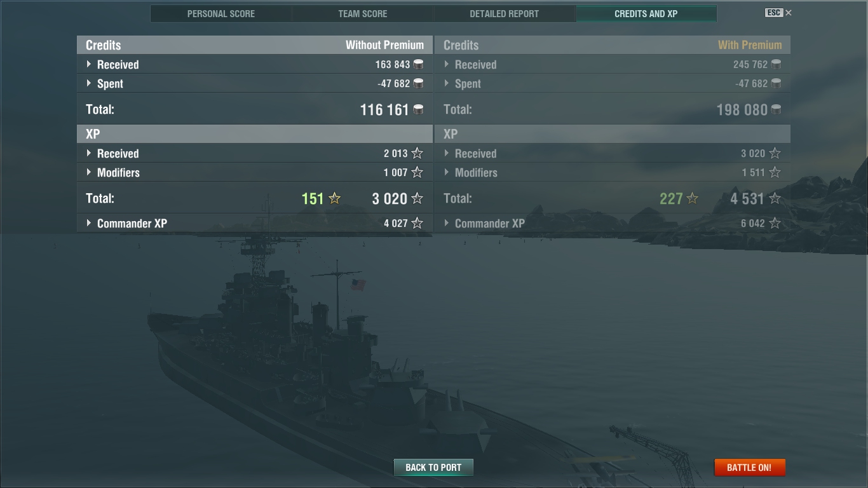This screenshot has height=488, width=868.
Task: Click the credits coin icon beside 163 843
Action: pyautogui.click(x=418, y=64)
